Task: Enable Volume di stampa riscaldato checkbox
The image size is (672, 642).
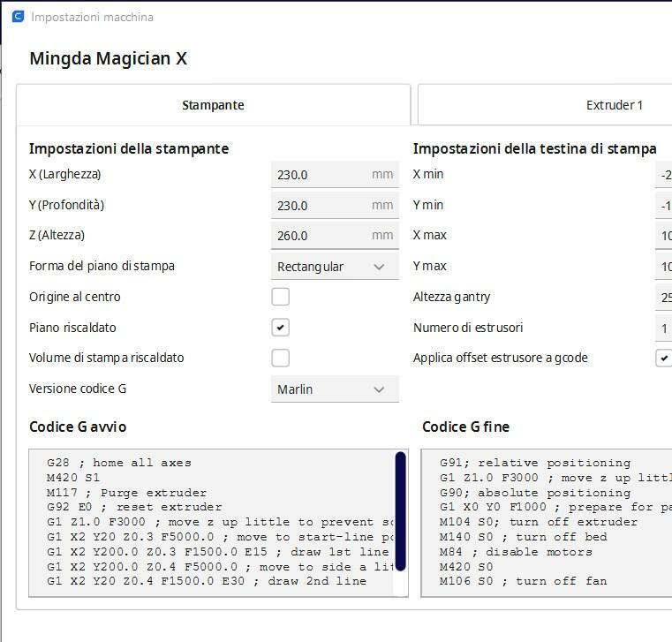Action: (280, 358)
